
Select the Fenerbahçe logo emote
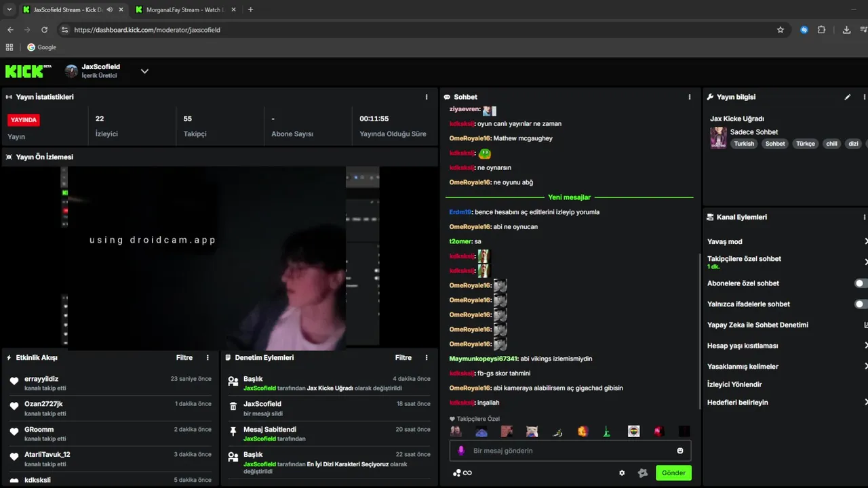633,431
